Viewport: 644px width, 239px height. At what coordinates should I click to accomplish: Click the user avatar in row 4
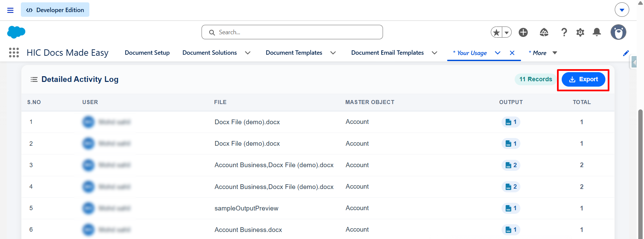click(x=88, y=187)
